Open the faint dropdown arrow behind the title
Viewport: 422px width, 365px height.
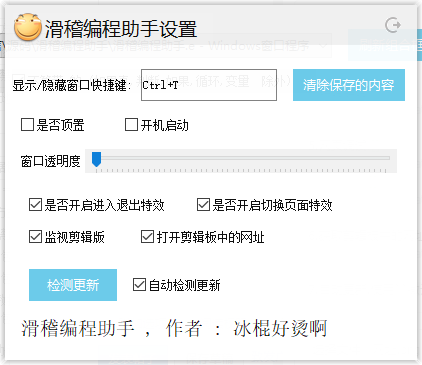pos(323,46)
